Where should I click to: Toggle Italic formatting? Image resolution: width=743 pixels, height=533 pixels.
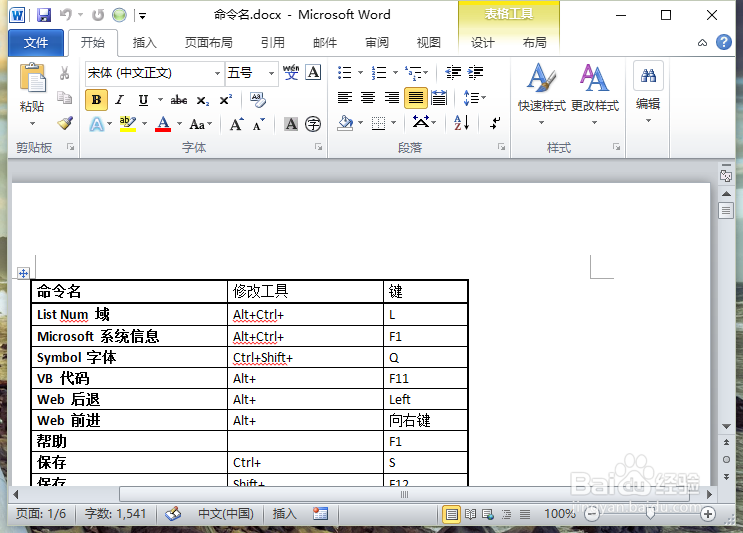(x=119, y=99)
